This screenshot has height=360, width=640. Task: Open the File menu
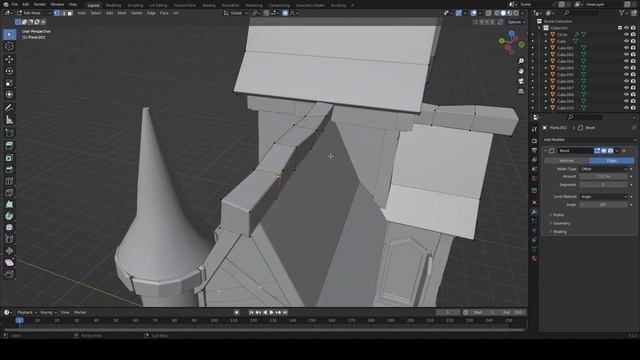coord(15,4)
